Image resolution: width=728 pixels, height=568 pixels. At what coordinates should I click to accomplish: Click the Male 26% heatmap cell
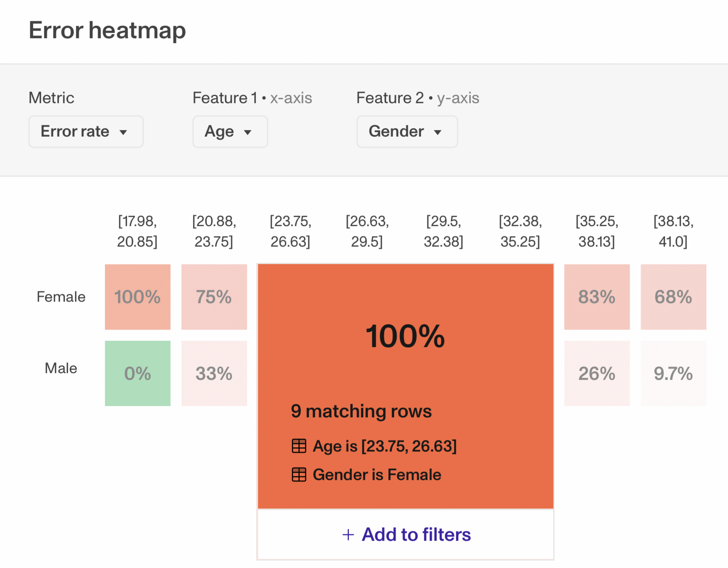click(597, 373)
